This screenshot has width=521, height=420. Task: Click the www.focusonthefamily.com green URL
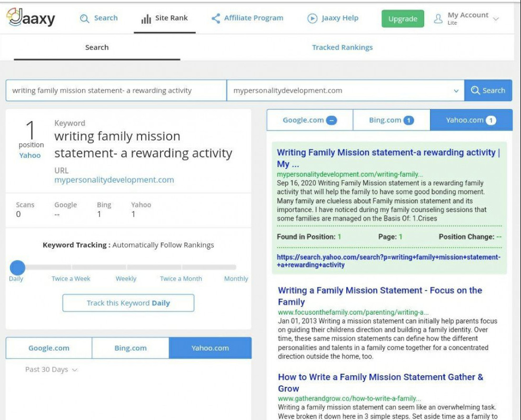(353, 312)
